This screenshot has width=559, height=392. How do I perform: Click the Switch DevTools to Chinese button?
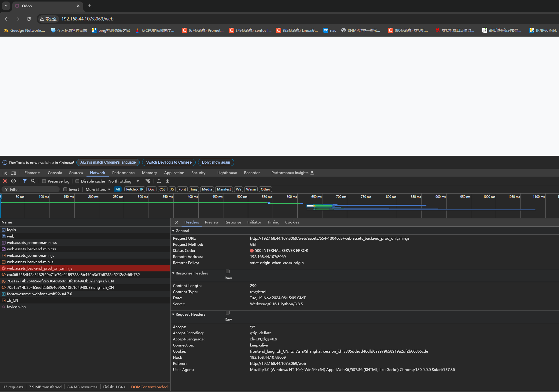pyautogui.click(x=169, y=162)
